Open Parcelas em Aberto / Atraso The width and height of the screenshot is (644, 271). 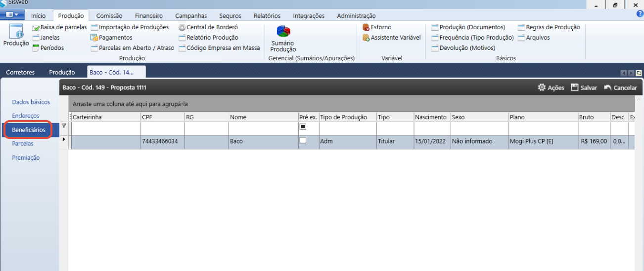click(133, 48)
